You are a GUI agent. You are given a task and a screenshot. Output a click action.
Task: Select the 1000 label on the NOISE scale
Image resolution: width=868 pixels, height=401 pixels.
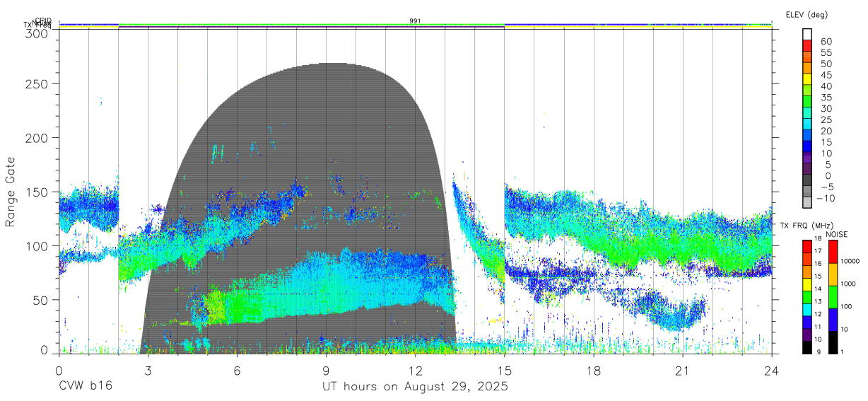click(x=848, y=284)
